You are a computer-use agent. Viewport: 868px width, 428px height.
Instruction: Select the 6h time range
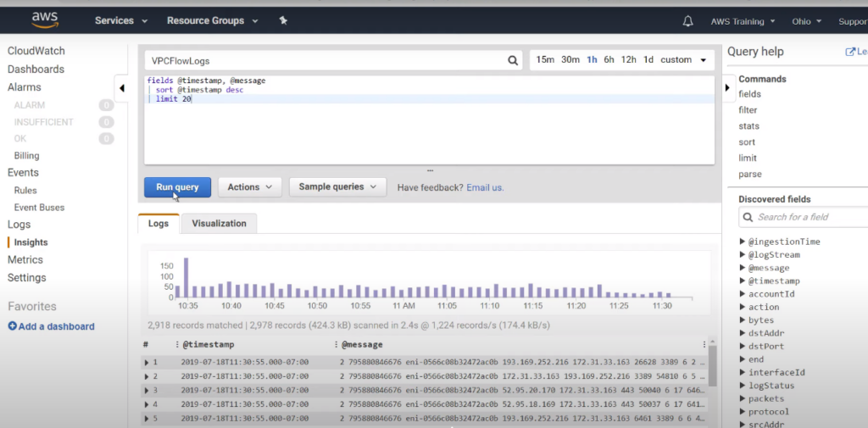coord(609,60)
